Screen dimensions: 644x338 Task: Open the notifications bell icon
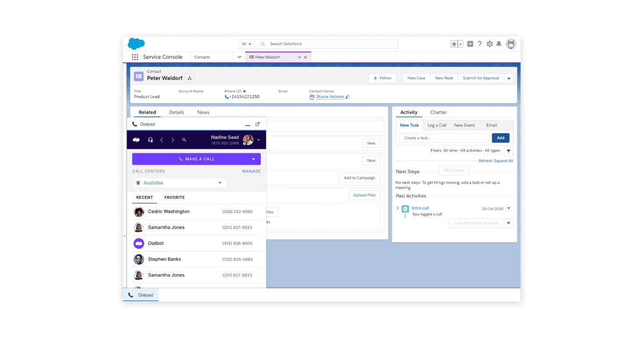pyautogui.click(x=499, y=44)
